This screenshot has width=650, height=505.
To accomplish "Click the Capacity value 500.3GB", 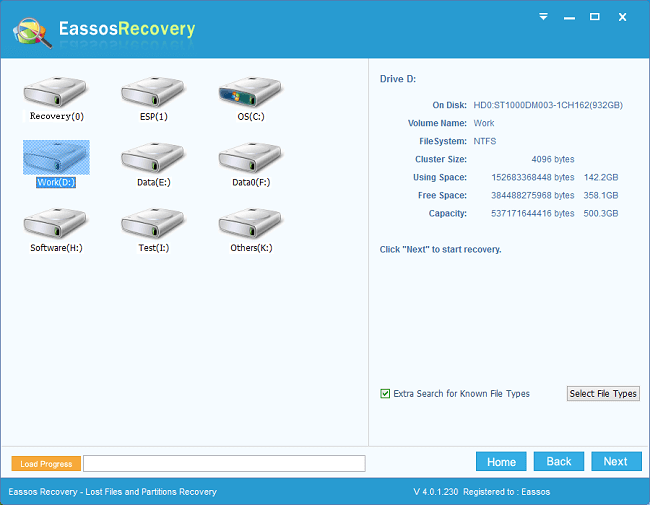I will 601,214.
